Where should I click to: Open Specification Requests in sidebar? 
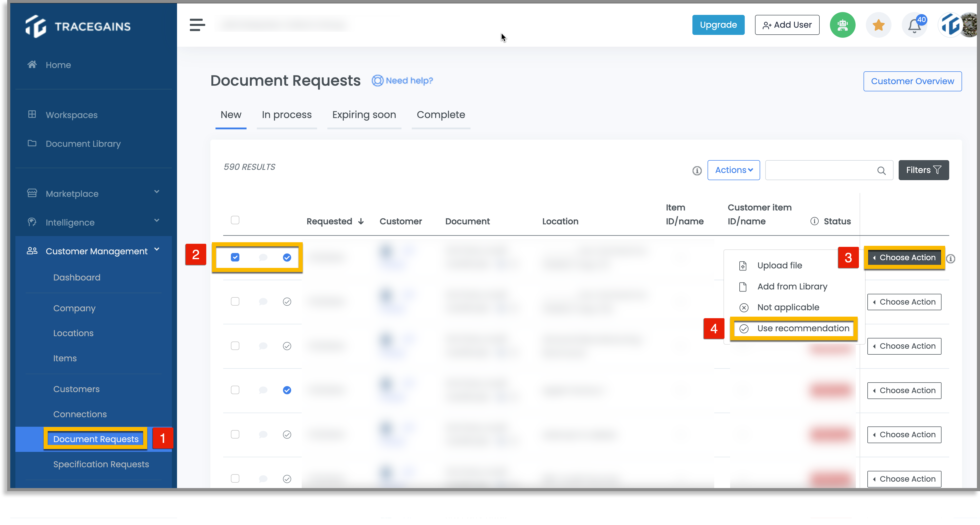tap(101, 464)
